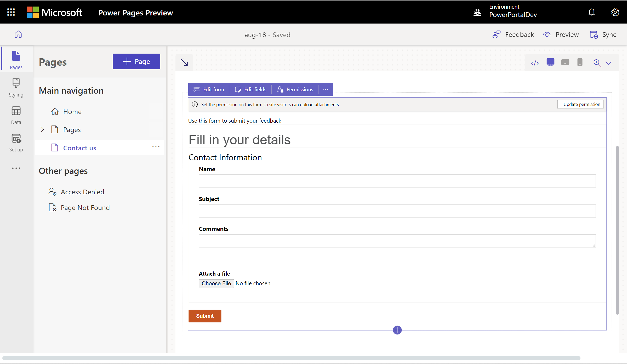Click the add new page button
Viewport: 627px width, 364px height.
point(136,61)
